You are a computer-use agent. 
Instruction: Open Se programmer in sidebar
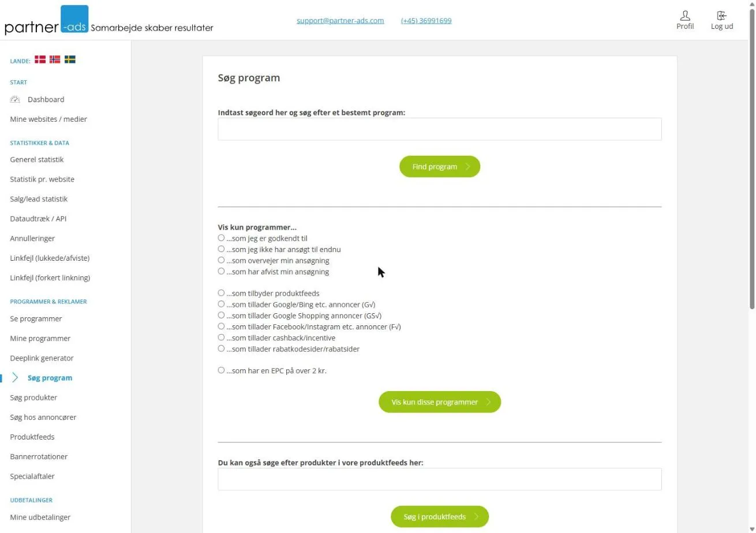click(36, 318)
